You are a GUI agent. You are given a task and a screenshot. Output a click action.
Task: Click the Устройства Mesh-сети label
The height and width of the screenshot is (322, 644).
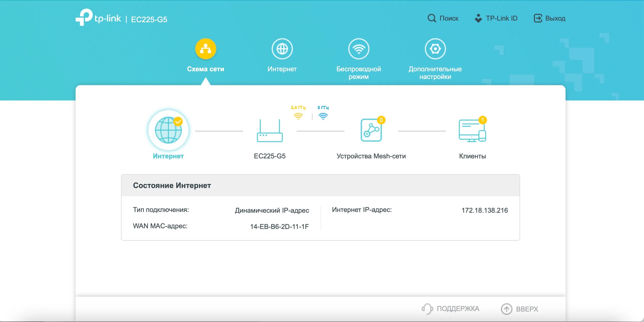pyautogui.click(x=371, y=156)
